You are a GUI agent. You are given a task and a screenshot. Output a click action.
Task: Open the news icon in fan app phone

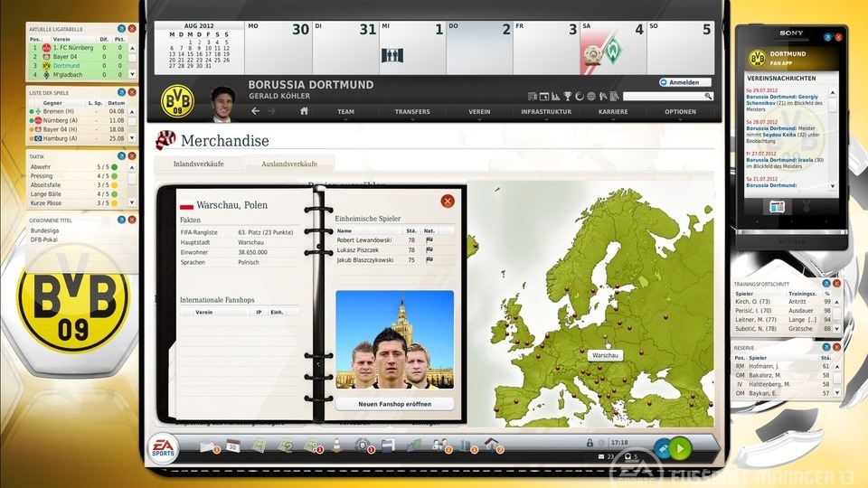point(775,207)
